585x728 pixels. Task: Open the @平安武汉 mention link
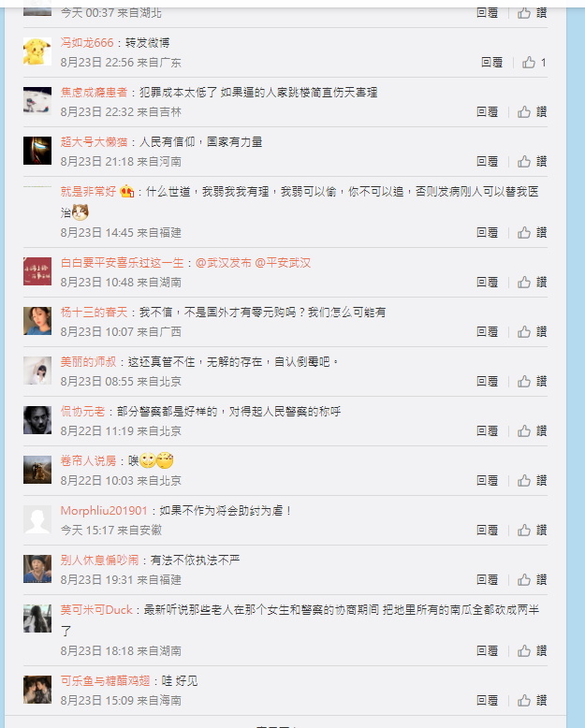point(283,263)
